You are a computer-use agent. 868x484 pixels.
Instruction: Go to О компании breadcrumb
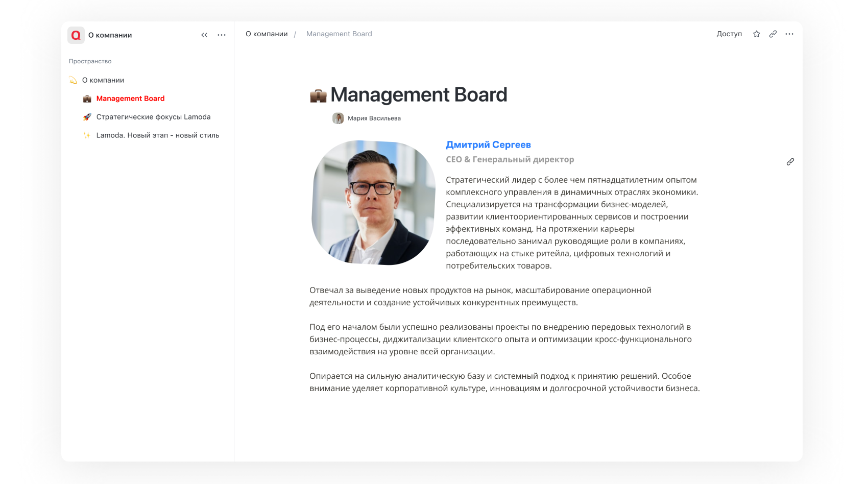click(x=267, y=34)
